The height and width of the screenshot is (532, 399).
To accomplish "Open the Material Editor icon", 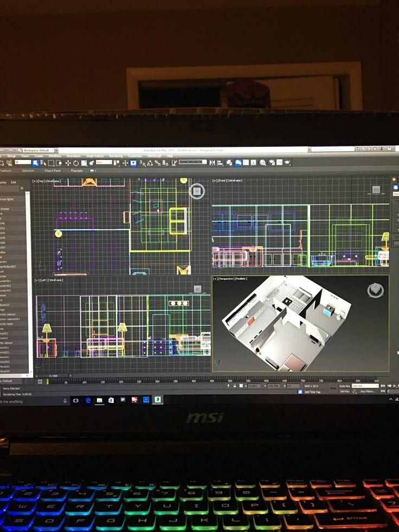I will [x=262, y=163].
